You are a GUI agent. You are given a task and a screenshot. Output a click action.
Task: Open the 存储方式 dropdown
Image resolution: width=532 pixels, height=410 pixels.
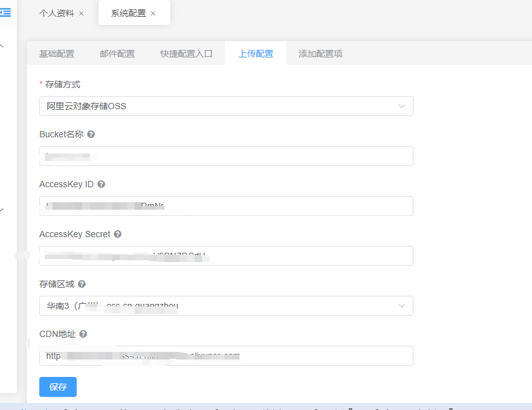click(226, 106)
